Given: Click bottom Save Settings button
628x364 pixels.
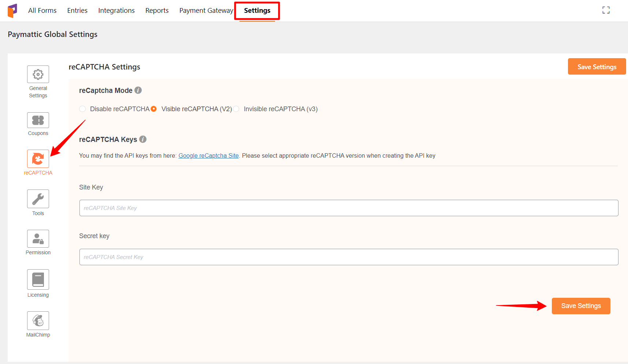Looking at the screenshot, I should (581, 306).
